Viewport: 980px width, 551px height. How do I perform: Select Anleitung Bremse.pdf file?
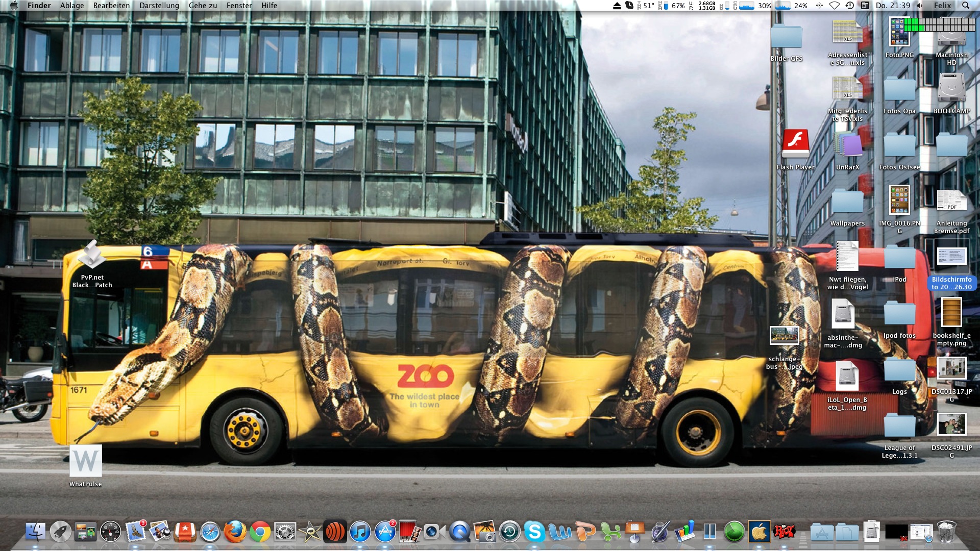(951, 211)
